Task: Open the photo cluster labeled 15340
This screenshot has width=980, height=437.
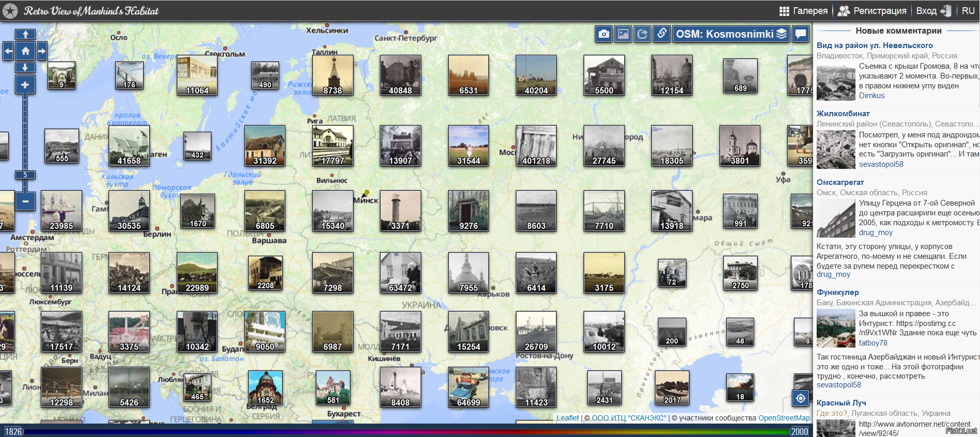Action: click(x=333, y=211)
